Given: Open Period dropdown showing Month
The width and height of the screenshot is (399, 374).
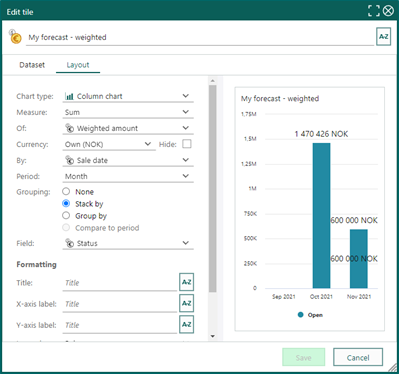Looking at the screenshot, I should tap(128, 176).
